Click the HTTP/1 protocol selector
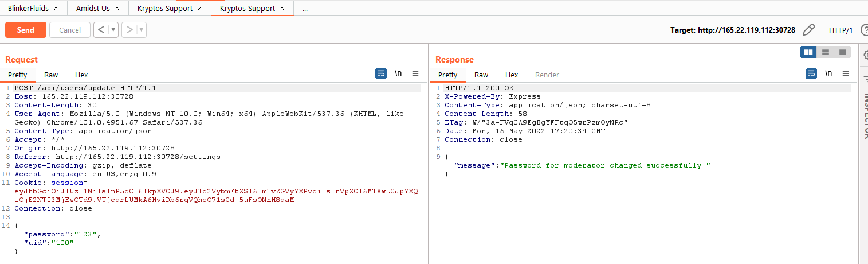 point(840,30)
